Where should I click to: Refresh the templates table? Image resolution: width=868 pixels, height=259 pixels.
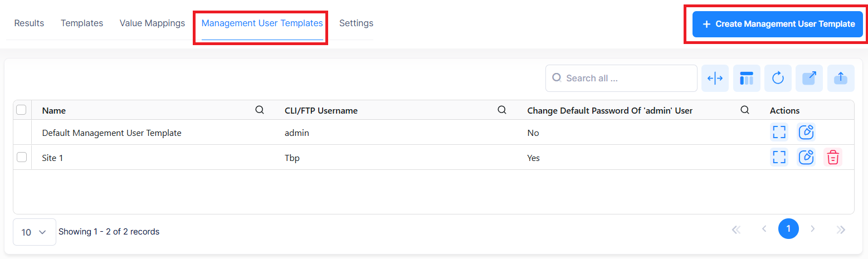point(778,79)
